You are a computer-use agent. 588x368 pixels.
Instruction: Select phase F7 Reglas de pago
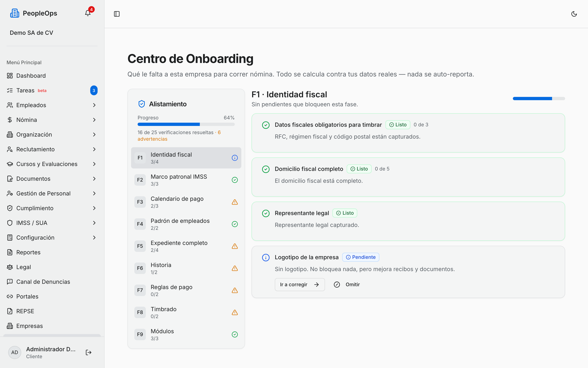(x=186, y=290)
